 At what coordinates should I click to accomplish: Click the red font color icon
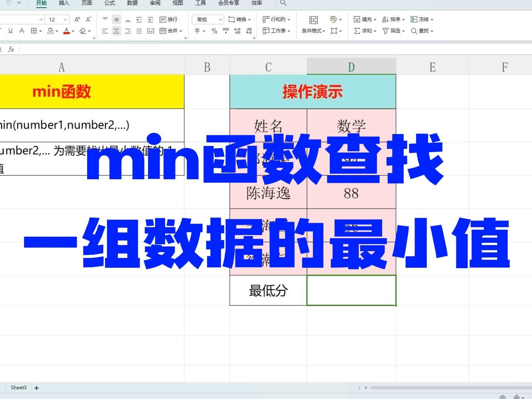point(66,31)
